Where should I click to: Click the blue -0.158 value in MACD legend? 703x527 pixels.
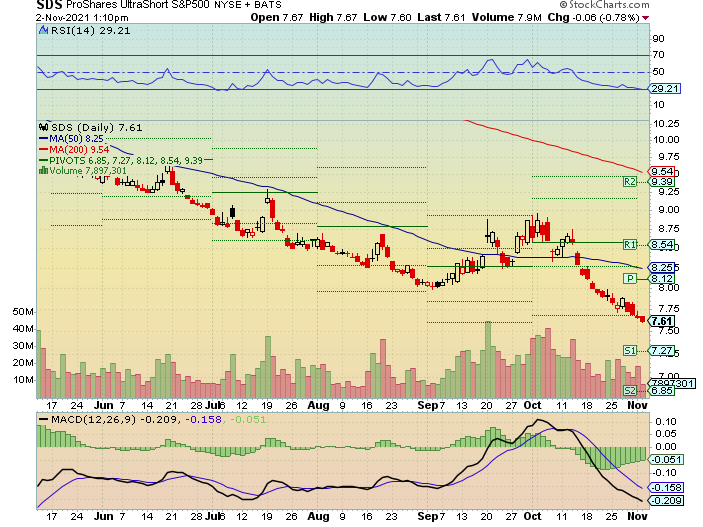[203, 419]
